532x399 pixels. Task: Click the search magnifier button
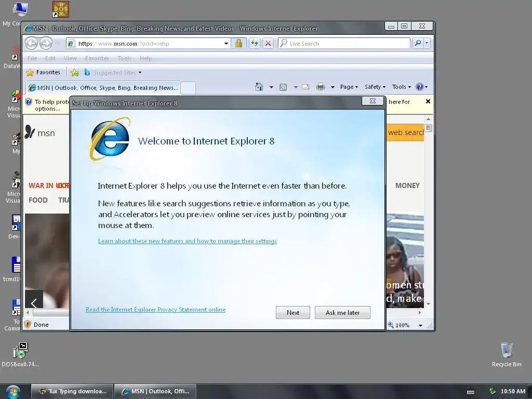click(x=418, y=43)
